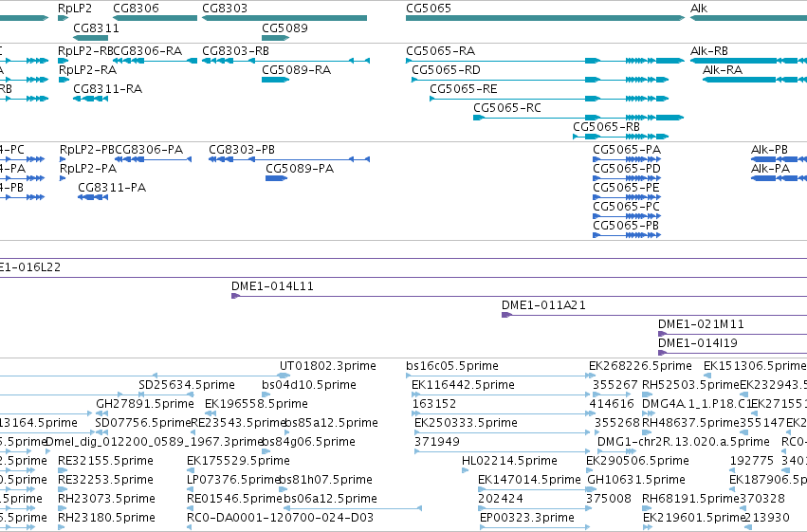Click the RpLP2-RA transcript label
Image resolution: width=807 pixels, height=532 pixels.
click(87, 70)
